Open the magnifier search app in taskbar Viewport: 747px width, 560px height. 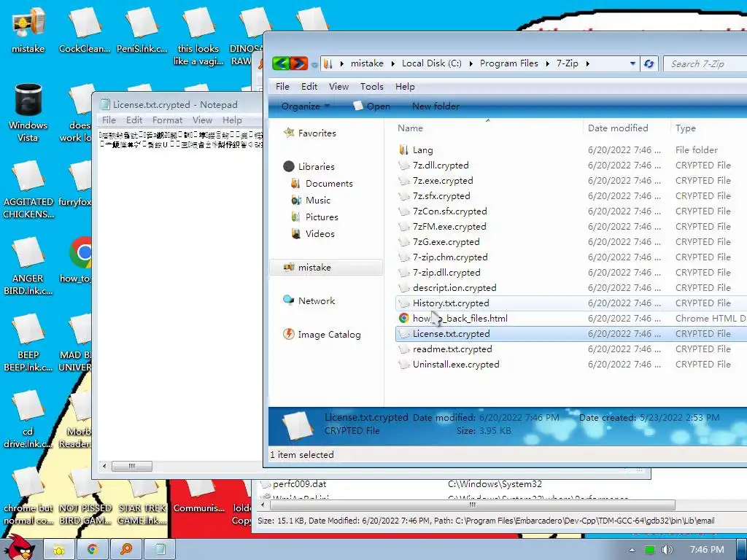[125, 550]
